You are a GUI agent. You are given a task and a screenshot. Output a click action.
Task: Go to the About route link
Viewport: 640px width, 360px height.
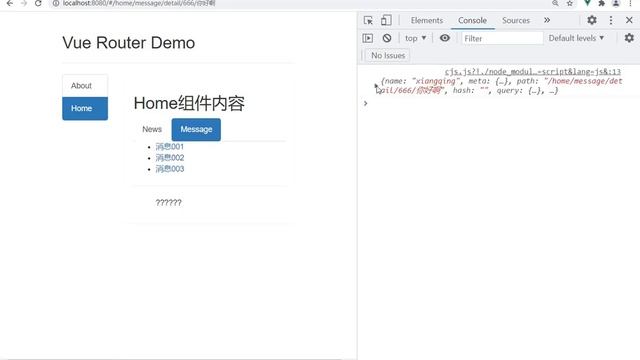coord(85,86)
